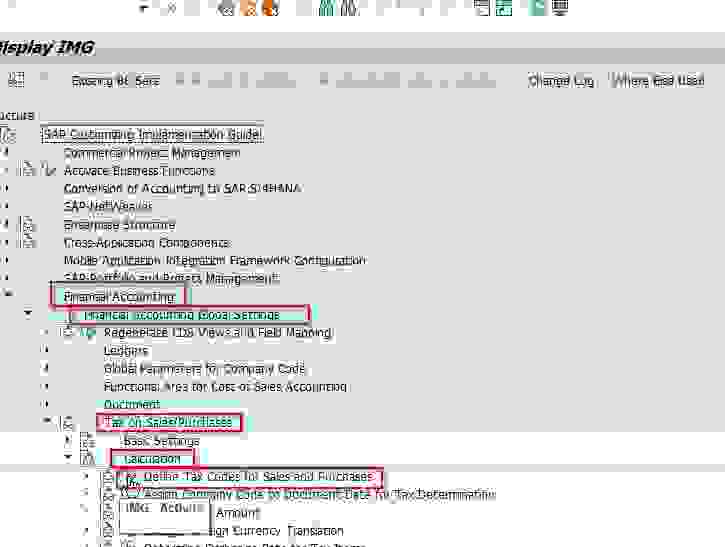Select Ledgers tree text

pos(125,351)
